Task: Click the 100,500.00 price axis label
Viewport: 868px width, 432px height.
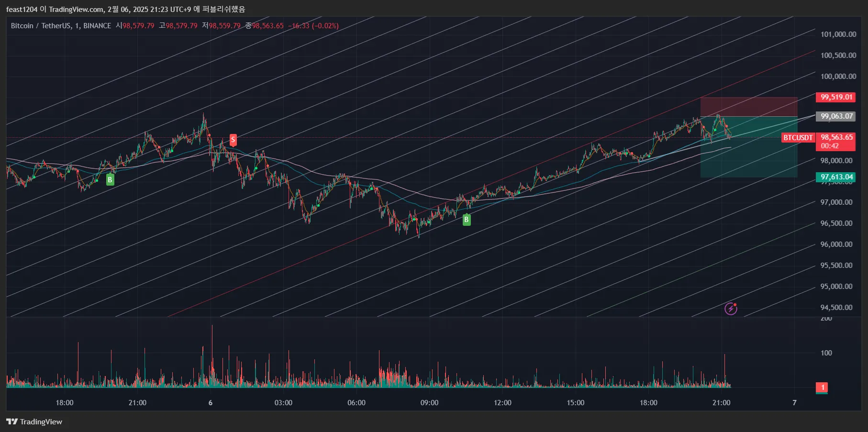Action: click(x=838, y=55)
